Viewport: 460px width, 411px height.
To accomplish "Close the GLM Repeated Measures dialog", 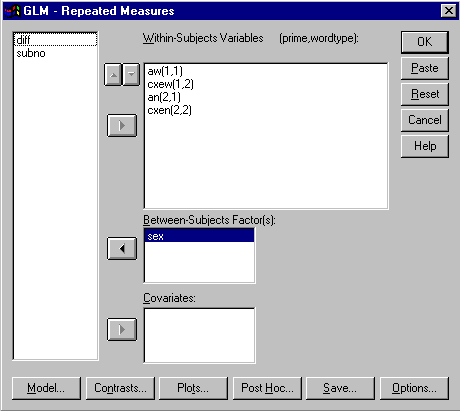I will click(x=449, y=11).
